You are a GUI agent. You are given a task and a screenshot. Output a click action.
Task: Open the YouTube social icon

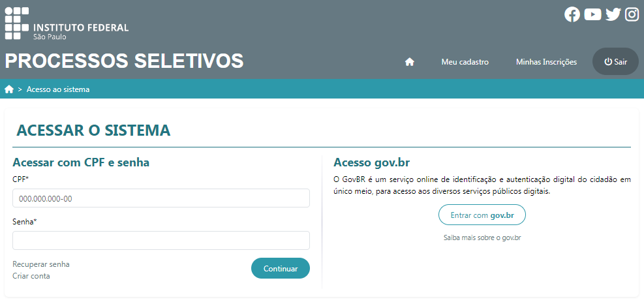(x=592, y=15)
